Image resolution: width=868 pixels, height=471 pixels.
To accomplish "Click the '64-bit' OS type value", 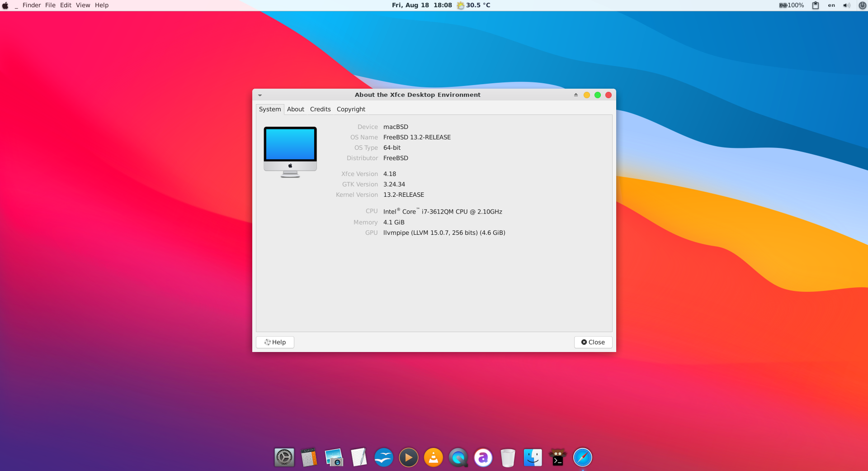I will [392, 147].
